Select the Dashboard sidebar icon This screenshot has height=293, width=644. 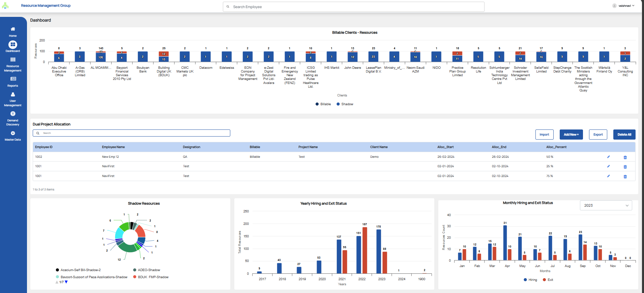13,45
